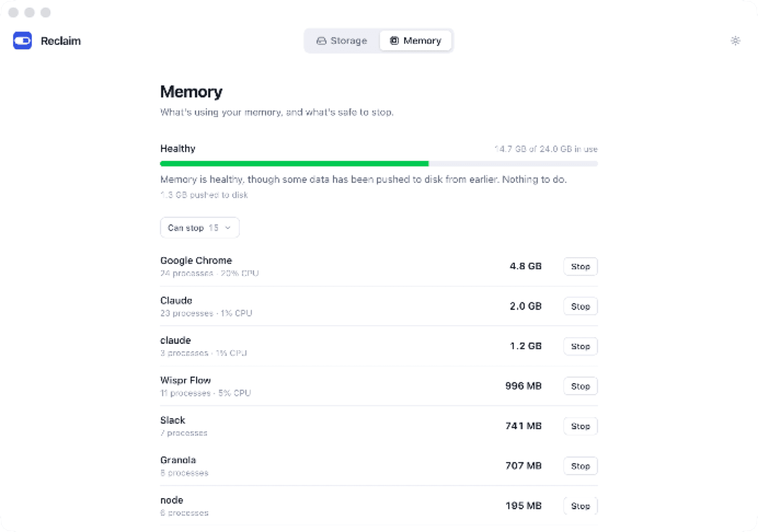This screenshot has height=532, width=758.
Task: Click the Google Chrome row name
Action: click(196, 260)
